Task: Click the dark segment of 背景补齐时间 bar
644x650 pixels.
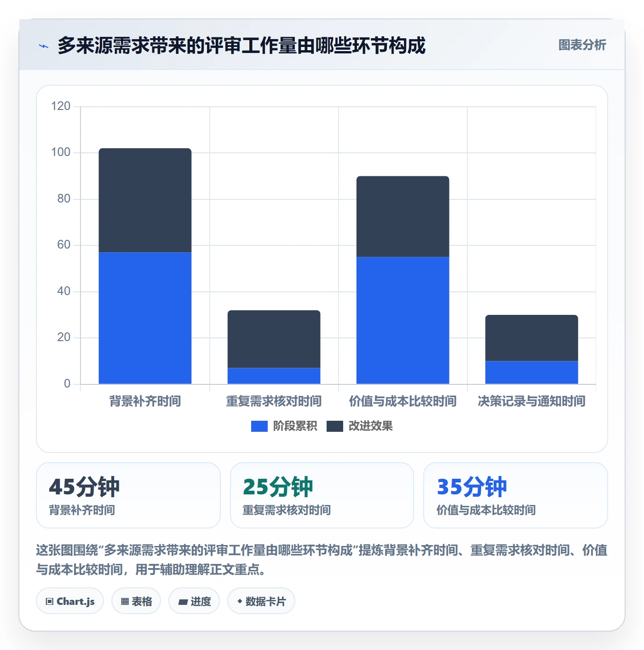Action: point(145,200)
